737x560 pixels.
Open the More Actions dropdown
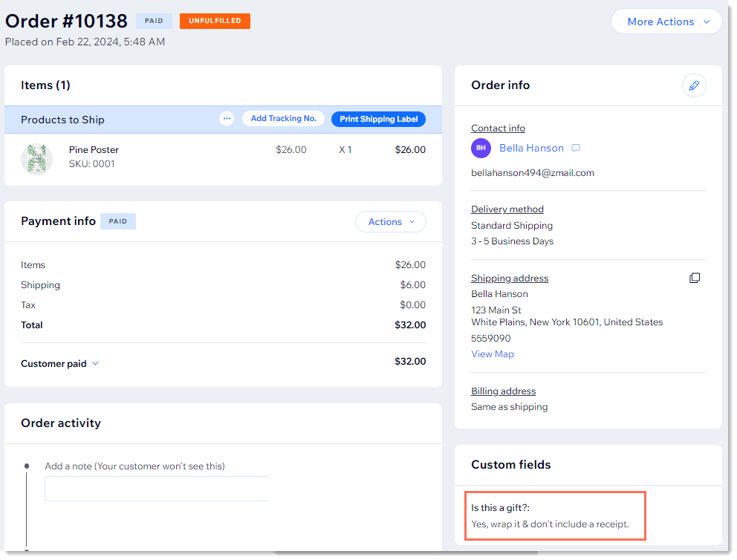pyautogui.click(x=666, y=21)
